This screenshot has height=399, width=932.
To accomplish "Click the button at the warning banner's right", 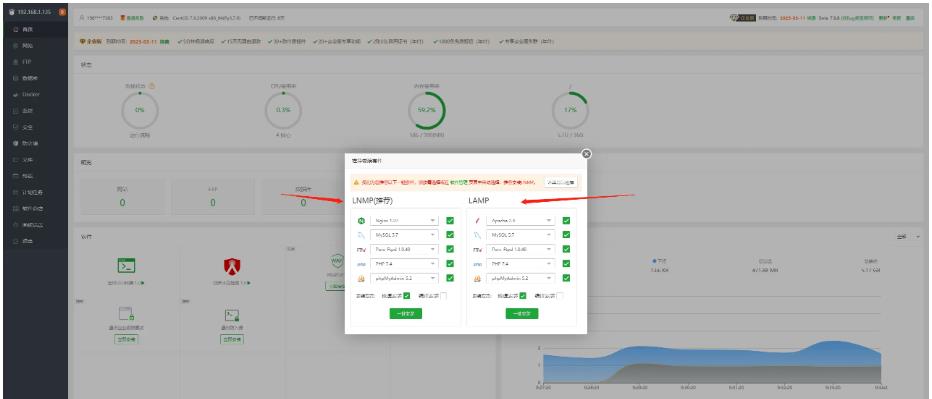I will [x=561, y=183].
